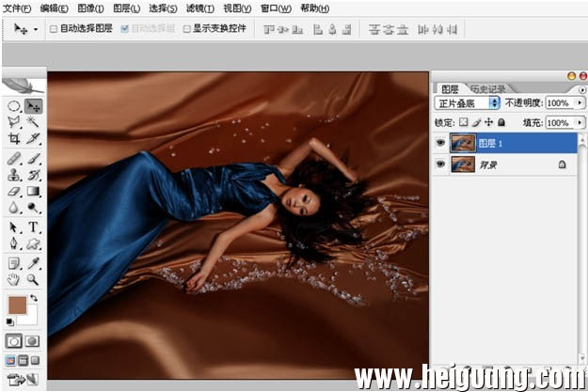Pick the Horizontal Type tool

(33, 227)
